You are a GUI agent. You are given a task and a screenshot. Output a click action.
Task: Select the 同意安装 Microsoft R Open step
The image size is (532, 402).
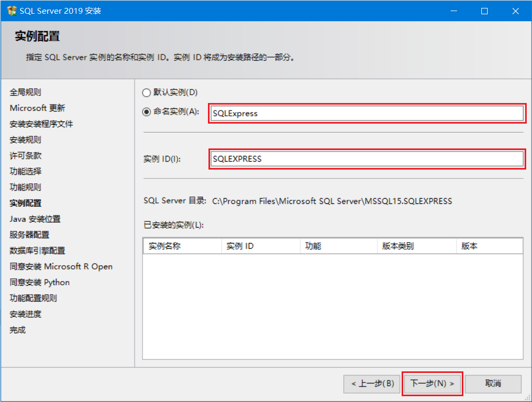pyautogui.click(x=61, y=267)
